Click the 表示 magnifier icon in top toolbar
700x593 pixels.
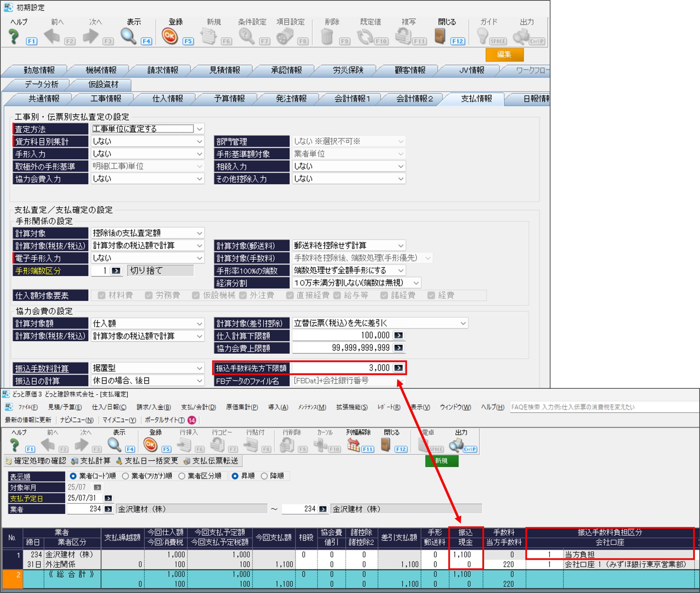tap(128, 36)
